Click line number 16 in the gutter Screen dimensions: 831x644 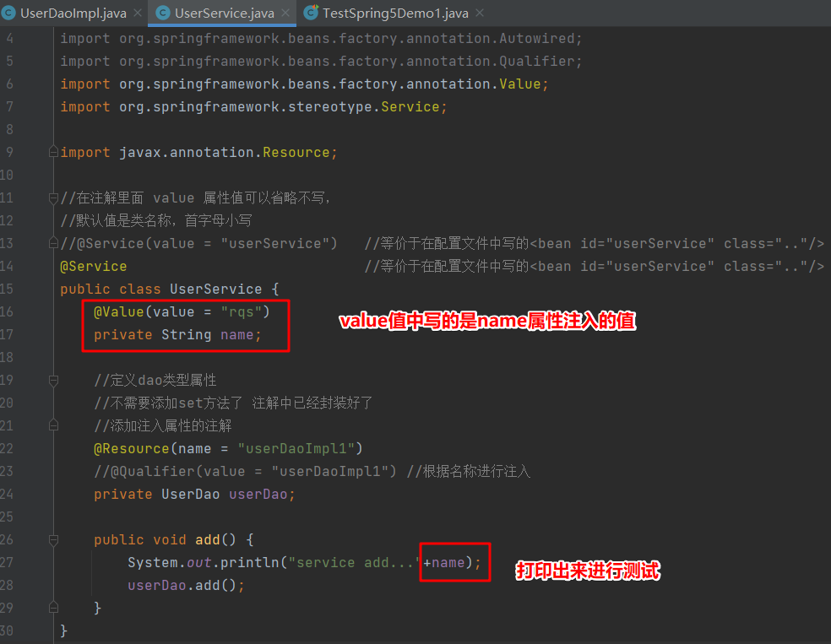point(7,311)
